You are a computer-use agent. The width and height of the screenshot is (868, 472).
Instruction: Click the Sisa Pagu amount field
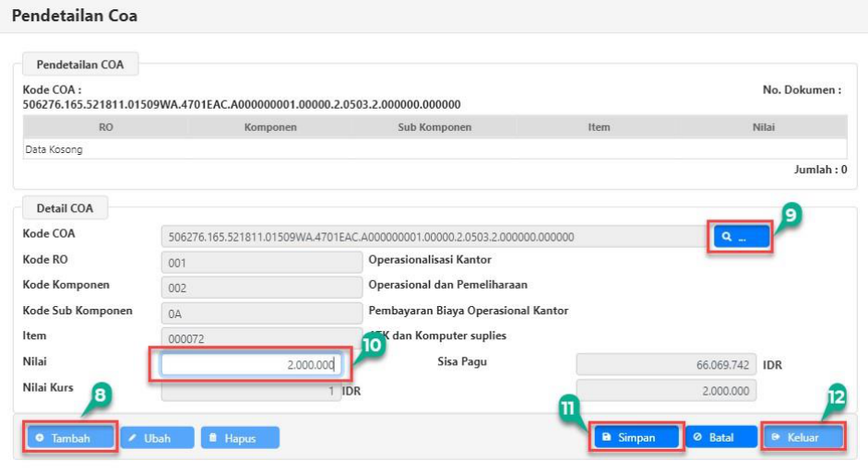[x=666, y=365]
